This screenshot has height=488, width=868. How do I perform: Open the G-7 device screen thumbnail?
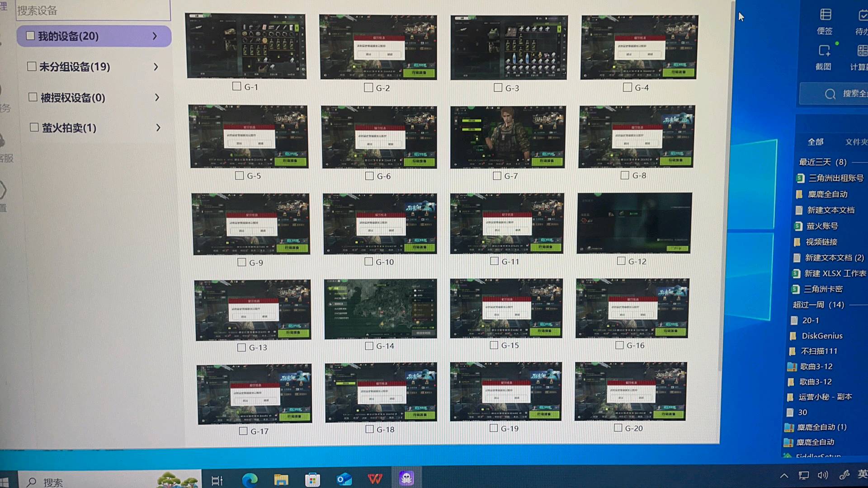[x=508, y=137]
